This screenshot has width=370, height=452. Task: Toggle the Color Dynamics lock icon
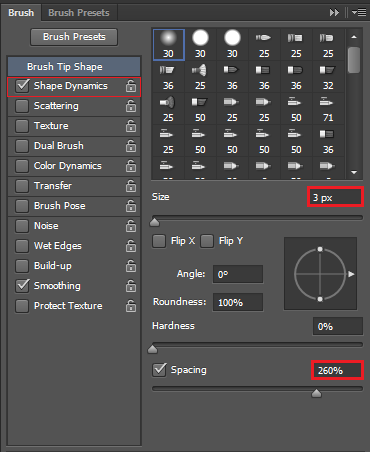pos(131,166)
